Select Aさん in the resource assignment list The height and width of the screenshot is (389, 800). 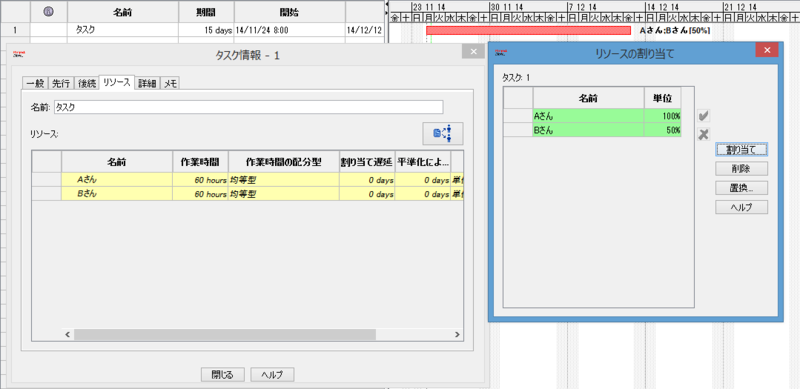pos(589,116)
